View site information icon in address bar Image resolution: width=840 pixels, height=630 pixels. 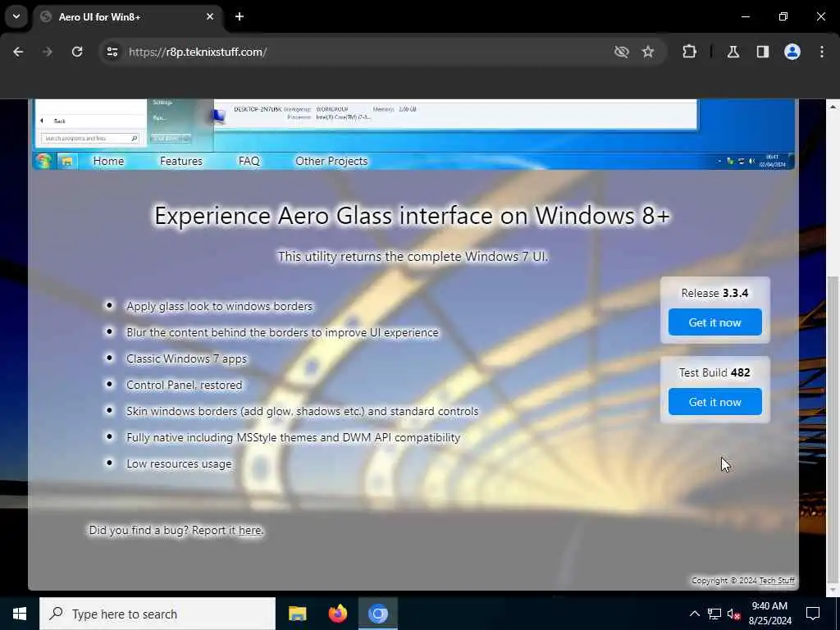(x=112, y=52)
